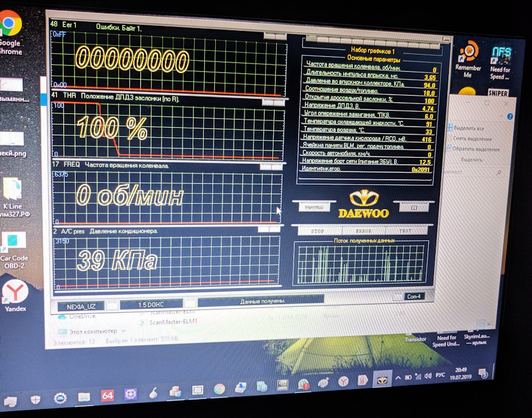Click the Com-4 port indicator
The height and width of the screenshot is (418, 532).
(413, 297)
